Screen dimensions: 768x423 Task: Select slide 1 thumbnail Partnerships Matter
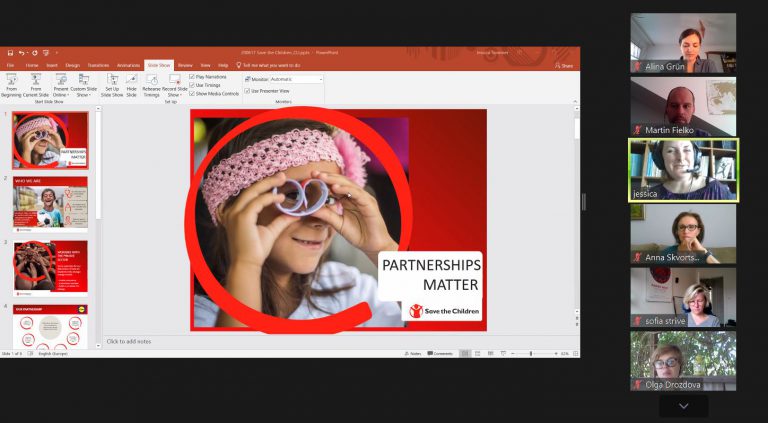coord(50,140)
